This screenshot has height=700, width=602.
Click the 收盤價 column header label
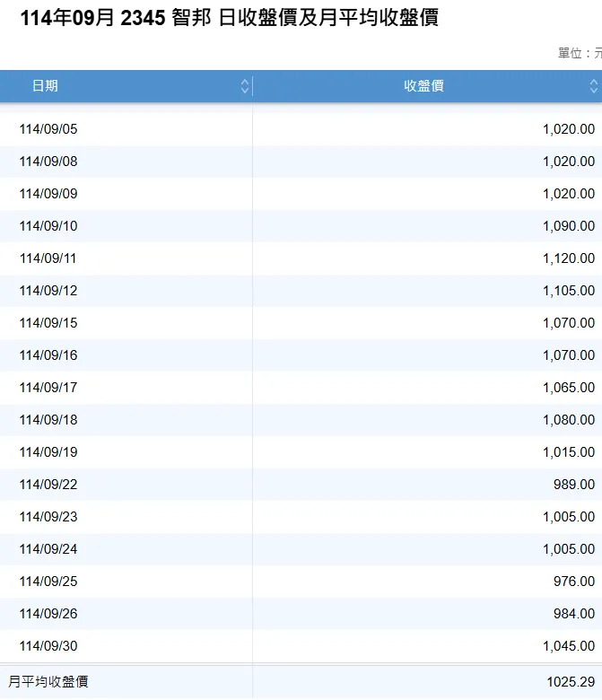tap(423, 86)
